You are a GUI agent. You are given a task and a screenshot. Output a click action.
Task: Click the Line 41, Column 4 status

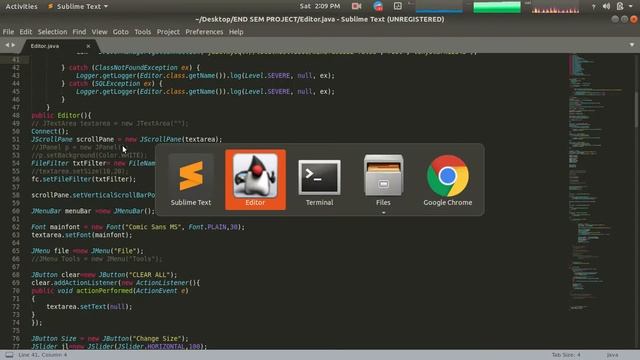pyautogui.click(x=43, y=355)
